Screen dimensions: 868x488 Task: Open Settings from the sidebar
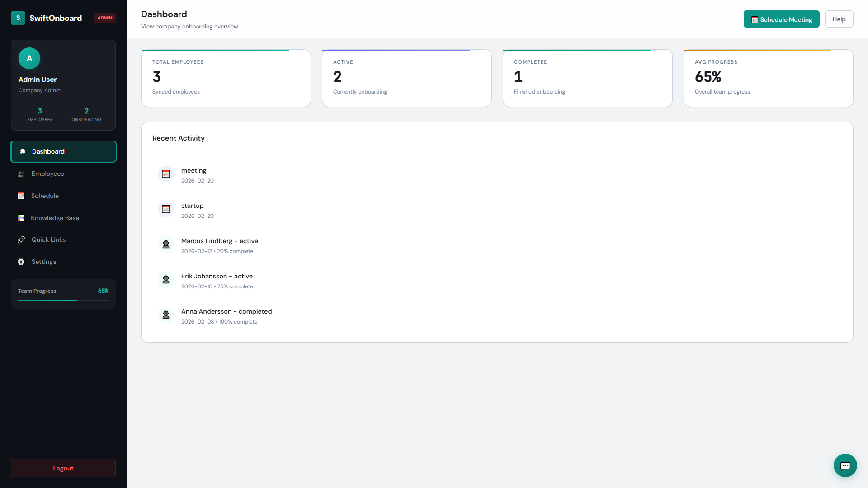pyautogui.click(x=44, y=262)
